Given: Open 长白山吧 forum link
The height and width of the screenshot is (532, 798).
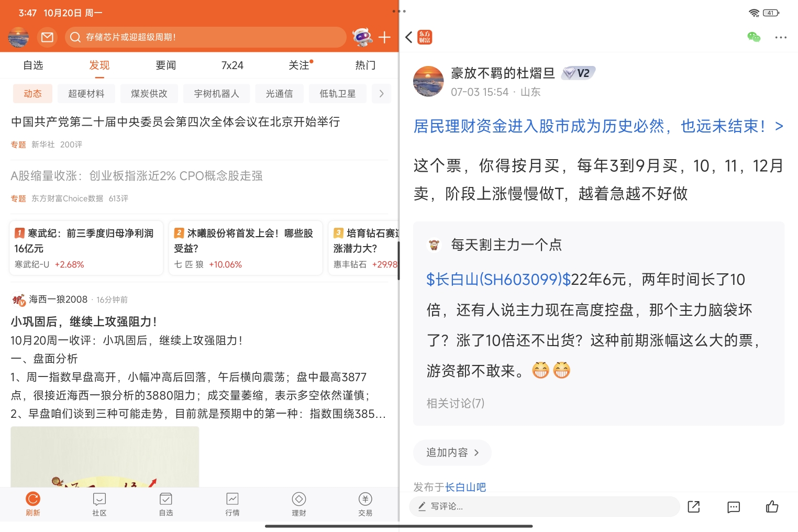Looking at the screenshot, I should 465,487.
